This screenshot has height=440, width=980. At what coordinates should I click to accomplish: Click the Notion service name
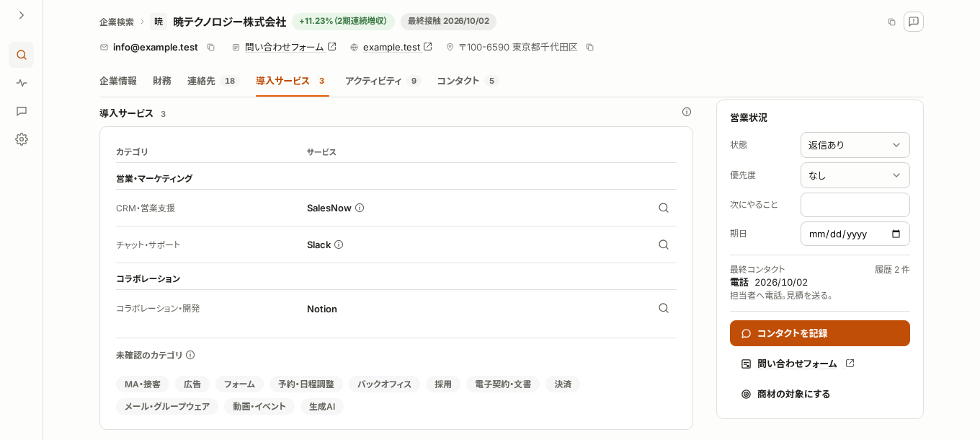click(322, 309)
